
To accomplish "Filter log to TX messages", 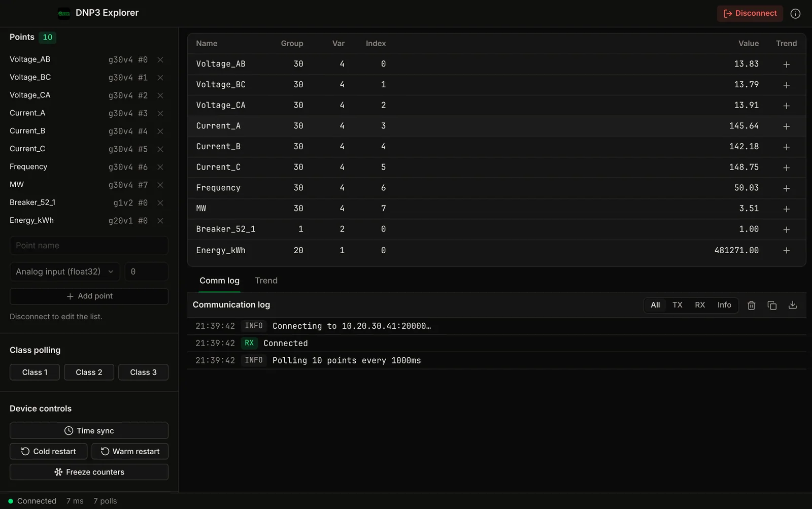I will point(677,305).
